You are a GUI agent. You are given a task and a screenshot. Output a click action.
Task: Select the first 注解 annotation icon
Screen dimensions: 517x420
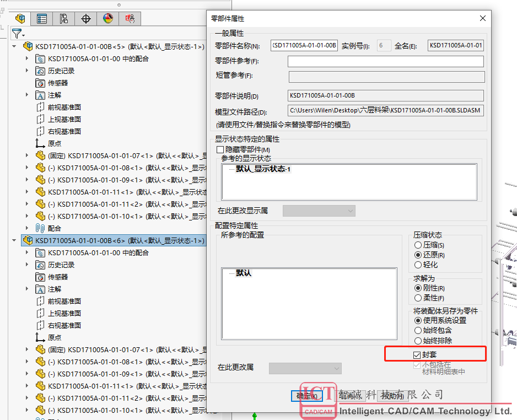point(40,95)
